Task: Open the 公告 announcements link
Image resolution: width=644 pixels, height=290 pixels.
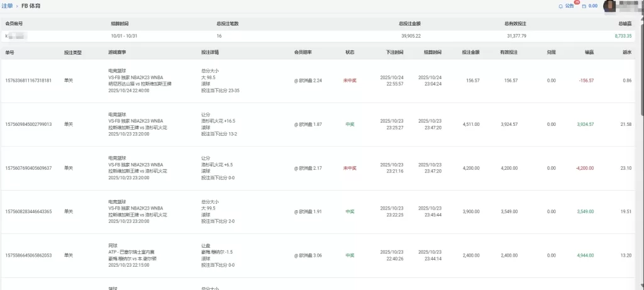Action: click(569, 6)
